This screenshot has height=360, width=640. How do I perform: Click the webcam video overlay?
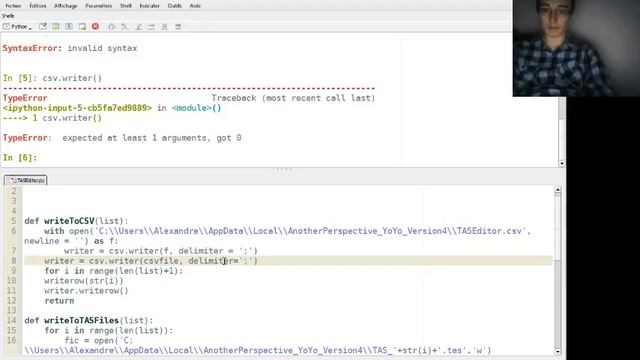(576, 48)
